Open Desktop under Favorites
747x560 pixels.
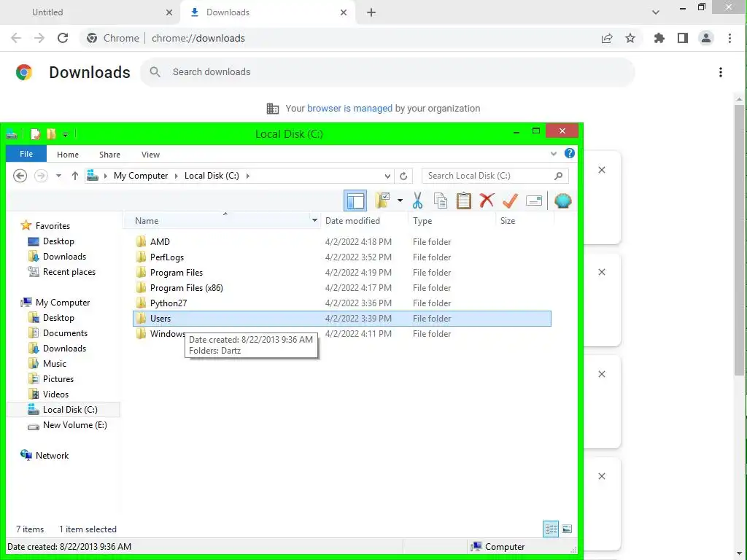click(x=58, y=241)
